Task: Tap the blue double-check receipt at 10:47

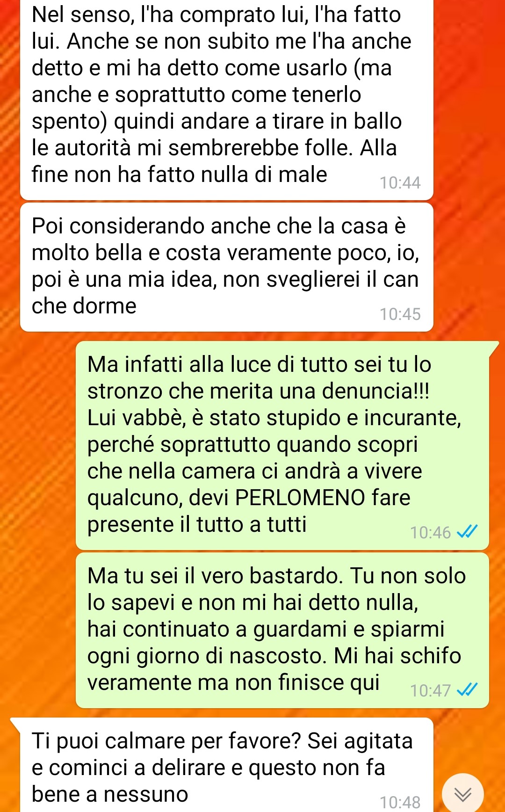Action: tap(467, 690)
